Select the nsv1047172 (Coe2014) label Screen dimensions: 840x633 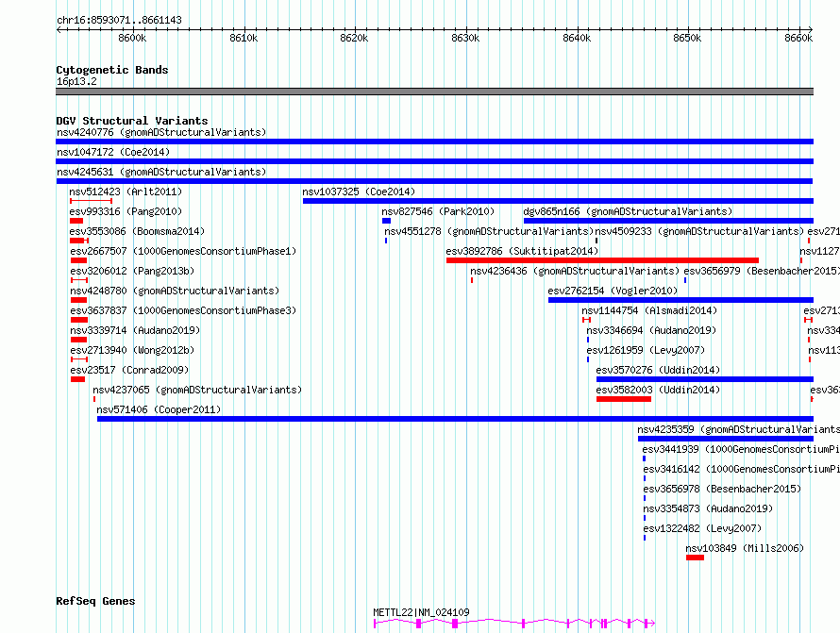(x=113, y=152)
